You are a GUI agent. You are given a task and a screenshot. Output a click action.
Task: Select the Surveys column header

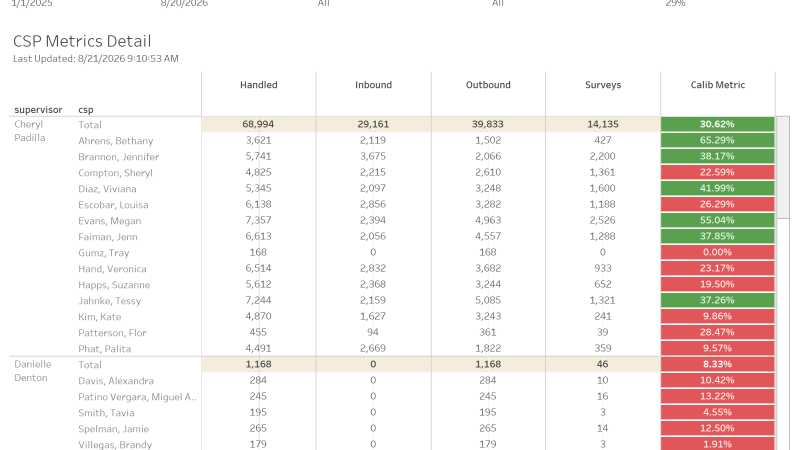pyautogui.click(x=603, y=85)
